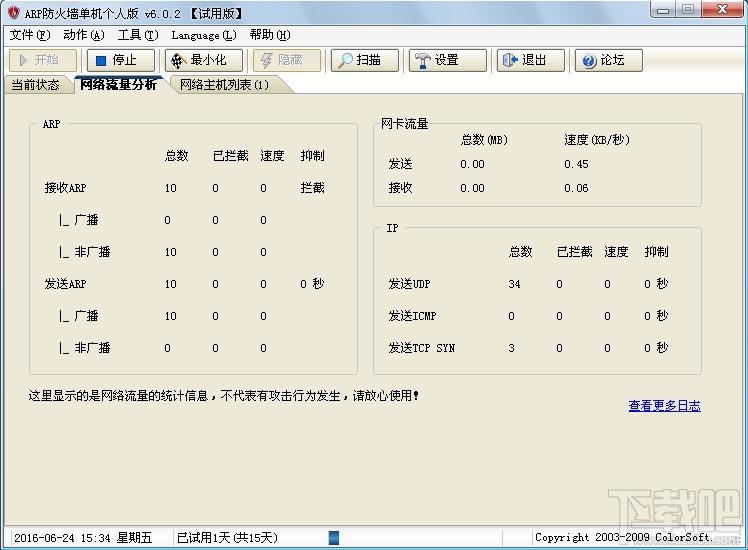The height and width of the screenshot is (550, 748).
Task: Click the 34 total for 发送UDP
Action: click(514, 284)
